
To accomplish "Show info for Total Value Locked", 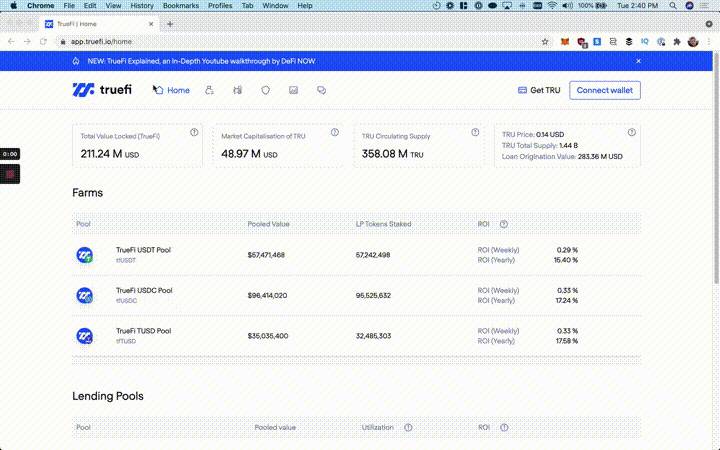I will point(194,132).
